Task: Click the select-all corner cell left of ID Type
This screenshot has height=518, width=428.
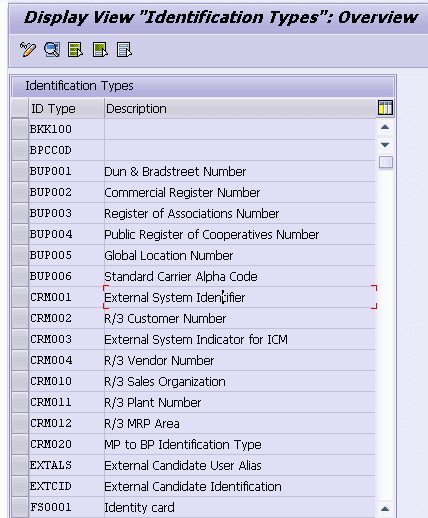Action: click(20, 108)
